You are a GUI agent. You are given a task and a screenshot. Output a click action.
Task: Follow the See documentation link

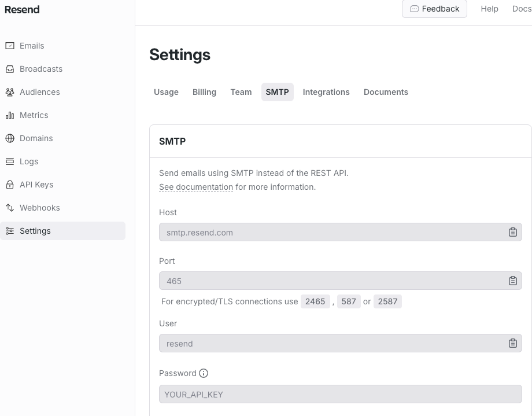coord(196,187)
